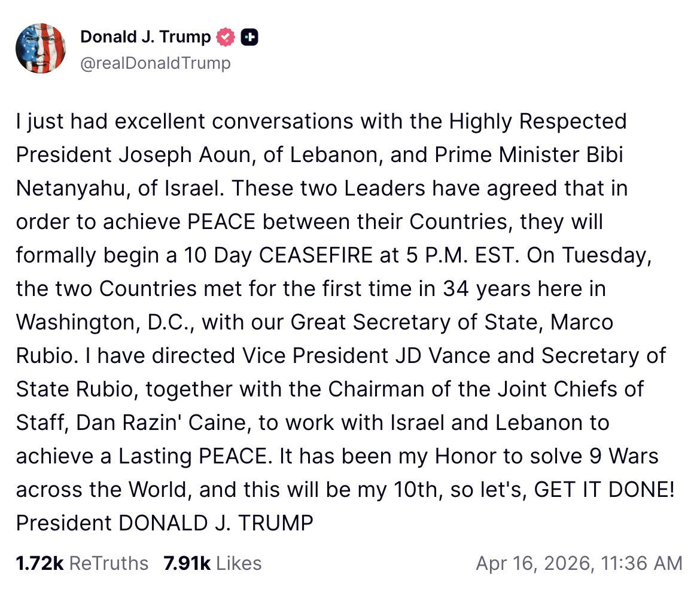View the 7.91k Likes list

(x=212, y=563)
